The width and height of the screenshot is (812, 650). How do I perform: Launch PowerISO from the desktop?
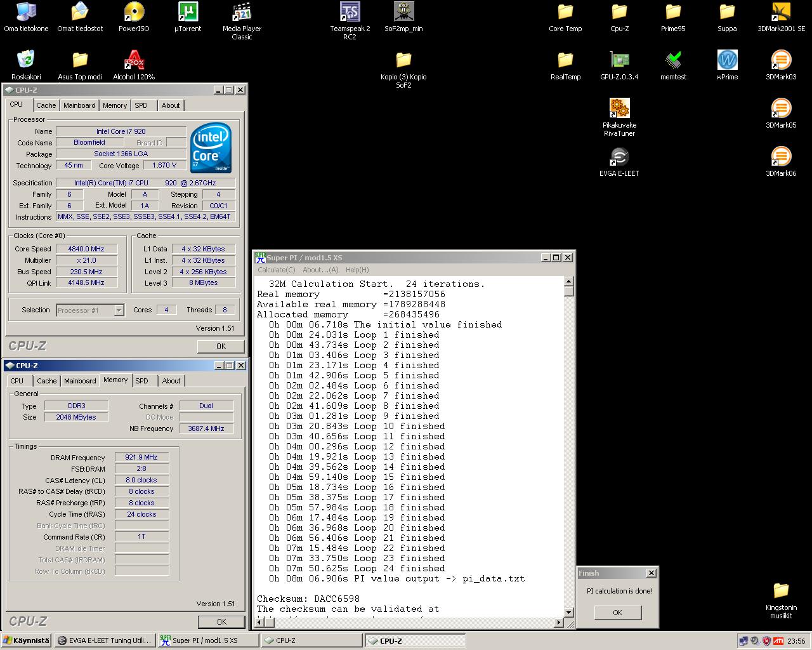pos(134,17)
